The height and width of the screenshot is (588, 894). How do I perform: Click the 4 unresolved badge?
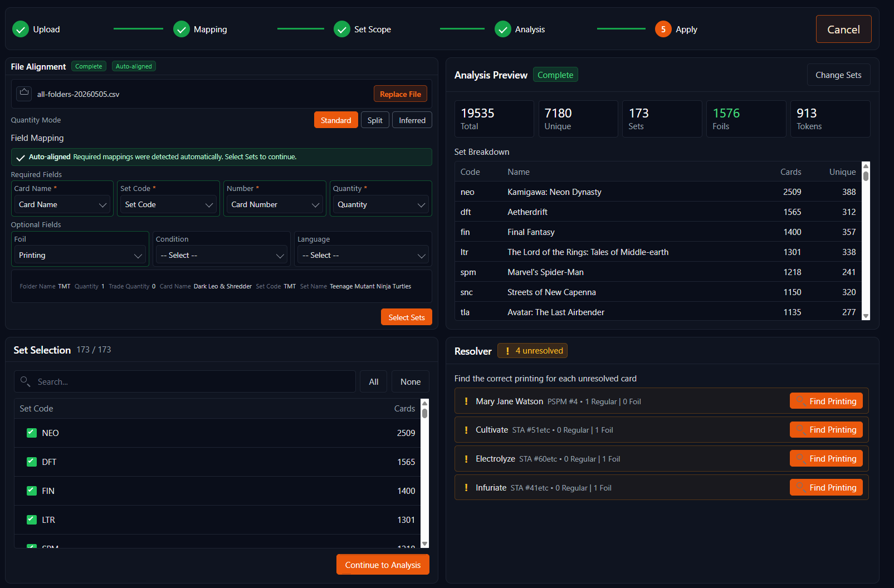pos(532,351)
